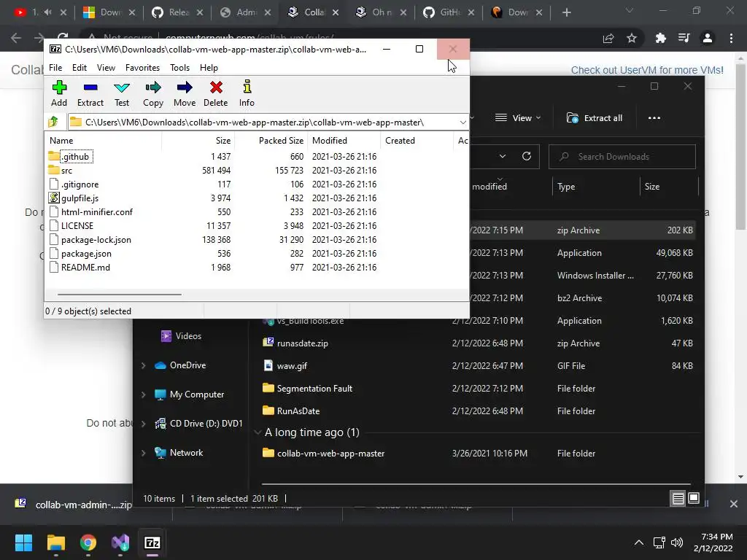
Task: Select collab-vm-web-app-master folder in Explorer
Action: (x=330, y=454)
